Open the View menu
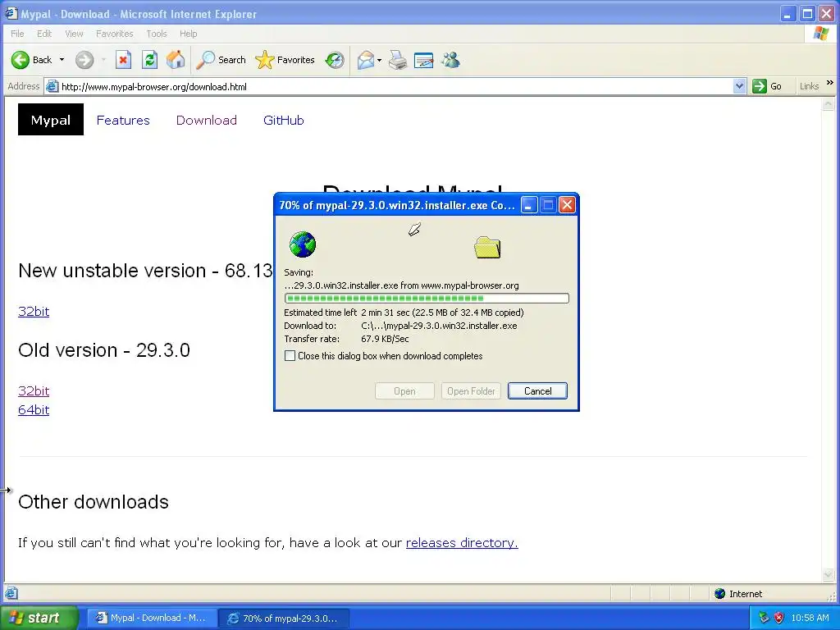 click(x=74, y=34)
